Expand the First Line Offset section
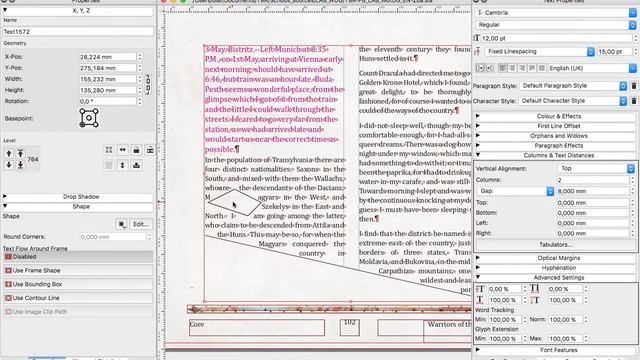This screenshot has height=360, width=640. click(555, 126)
